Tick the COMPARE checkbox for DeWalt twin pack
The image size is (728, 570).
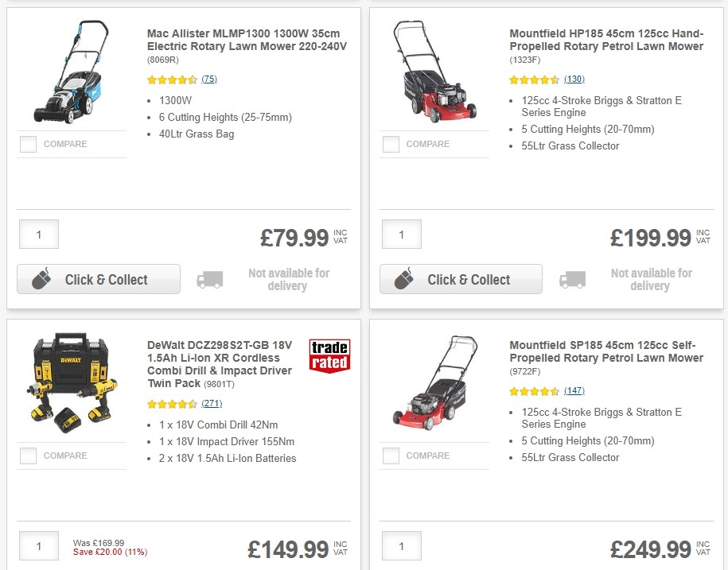(28, 456)
